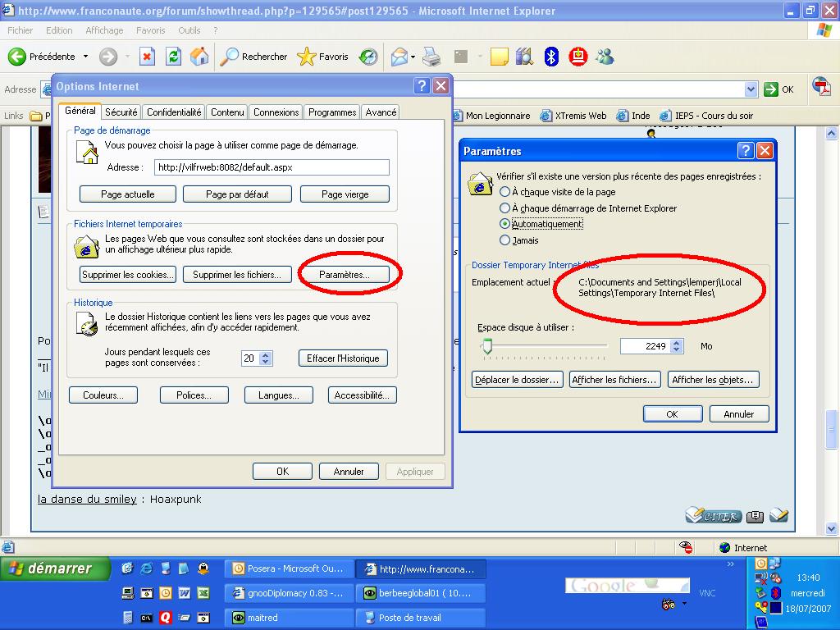Open mail icon dropdown arrow
The width and height of the screenshot is (840, 630).
413,57
